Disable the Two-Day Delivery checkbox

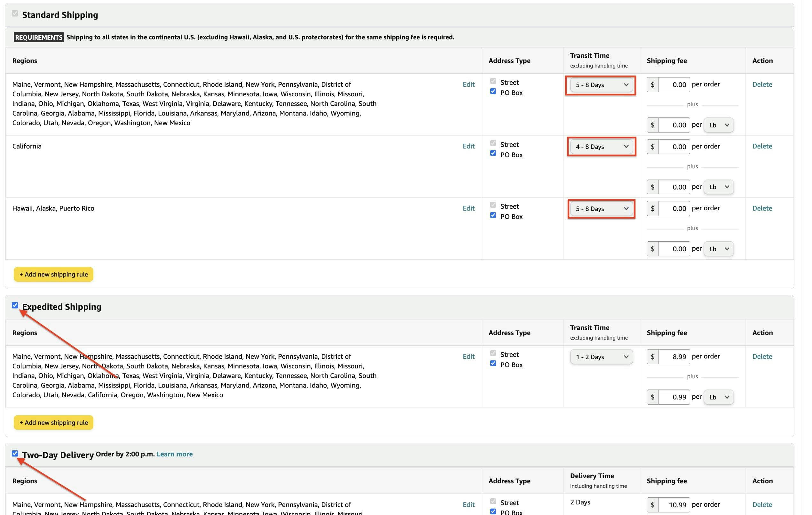pyautogui.click(x=15, y=454)
